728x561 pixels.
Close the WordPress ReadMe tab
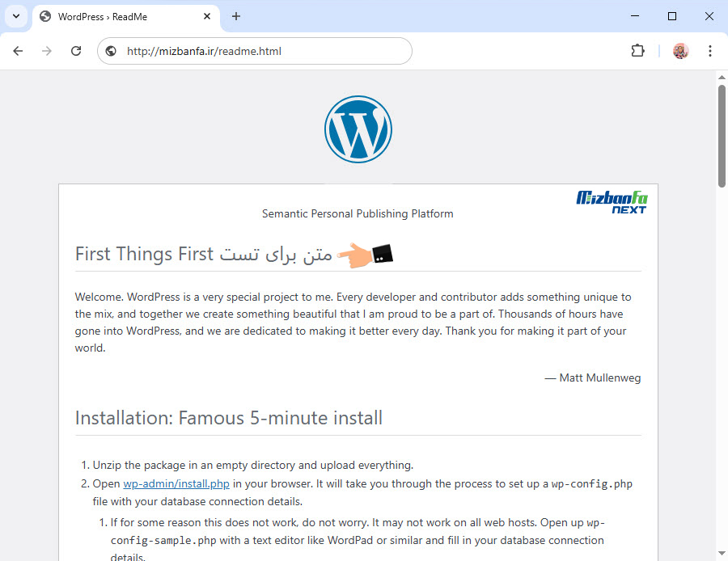(207, 16)
